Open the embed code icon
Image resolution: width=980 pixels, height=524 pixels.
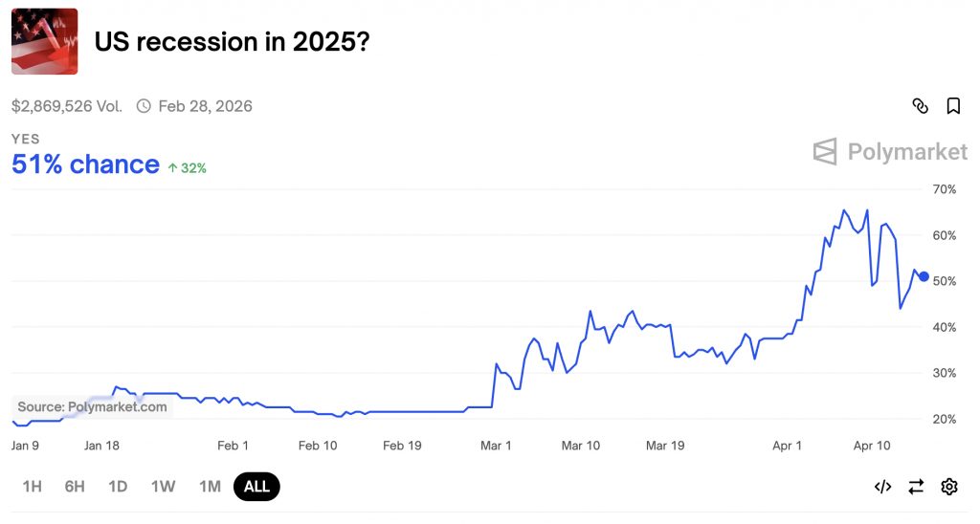pos(882,487)
